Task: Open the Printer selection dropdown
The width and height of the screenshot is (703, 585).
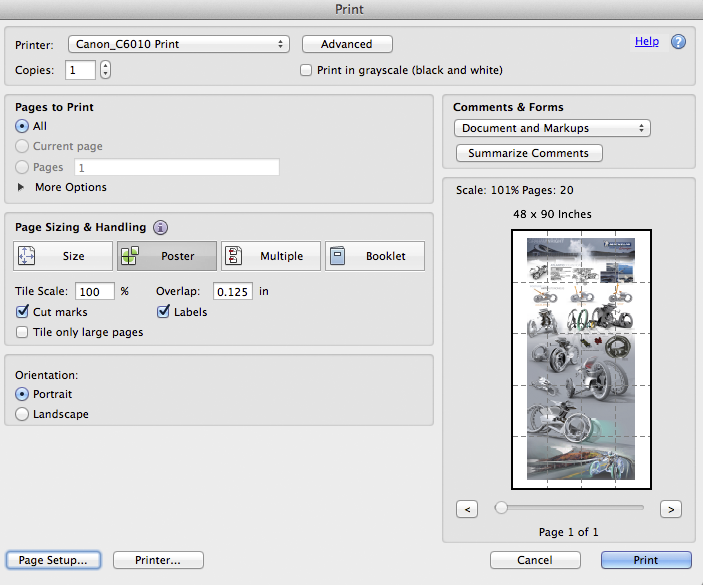Action: coord(178,44)
